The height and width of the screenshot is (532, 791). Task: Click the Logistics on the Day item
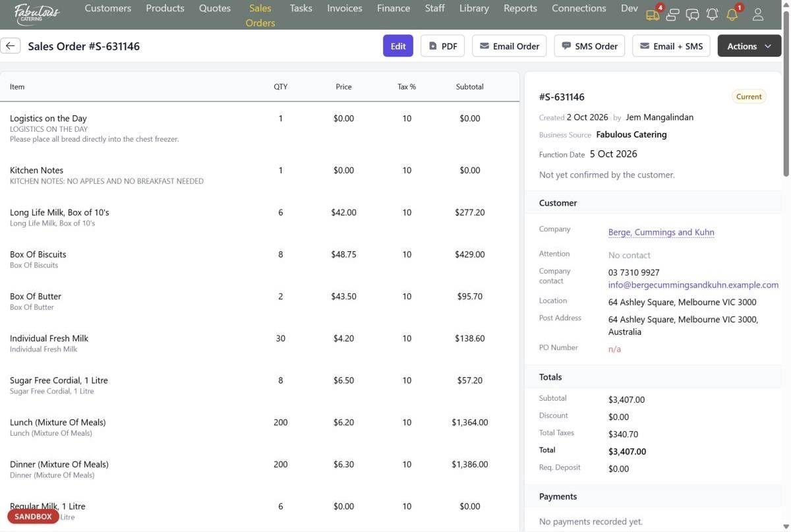click(x=48, y=119)
